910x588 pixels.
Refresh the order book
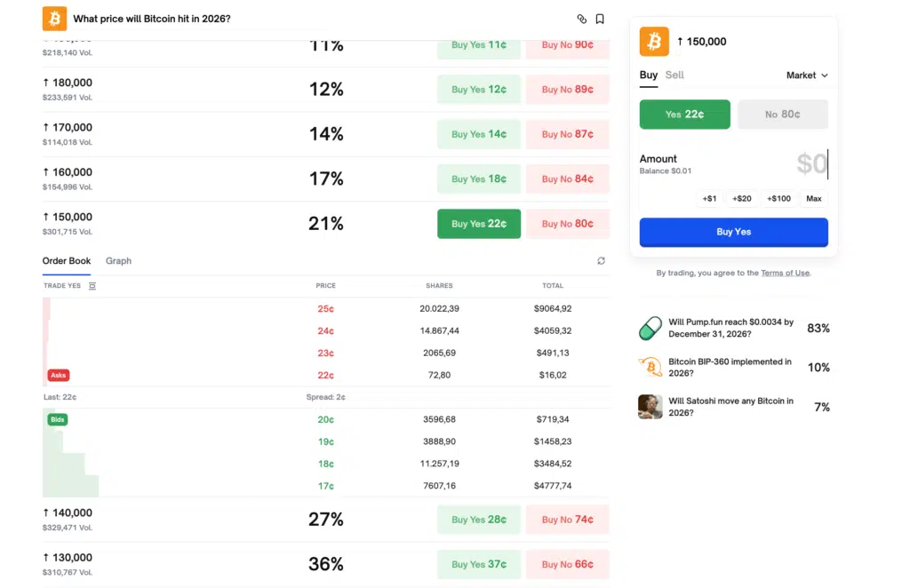coord(602,261)
